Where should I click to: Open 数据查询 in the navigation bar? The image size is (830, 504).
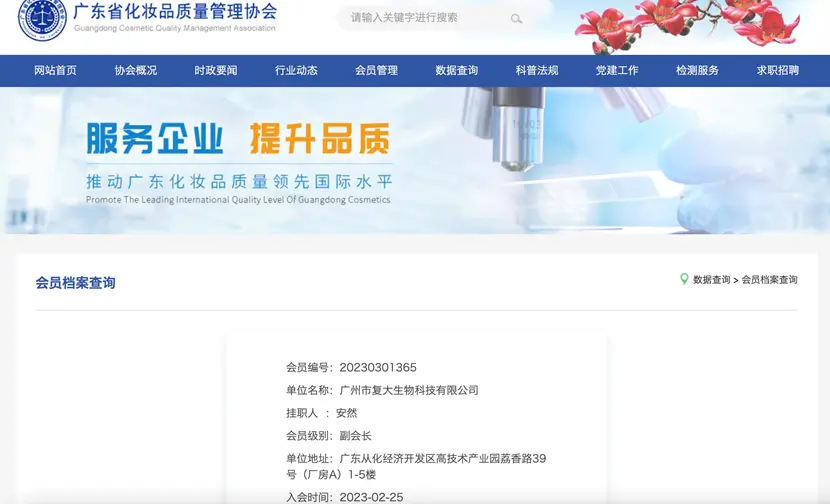457,70
